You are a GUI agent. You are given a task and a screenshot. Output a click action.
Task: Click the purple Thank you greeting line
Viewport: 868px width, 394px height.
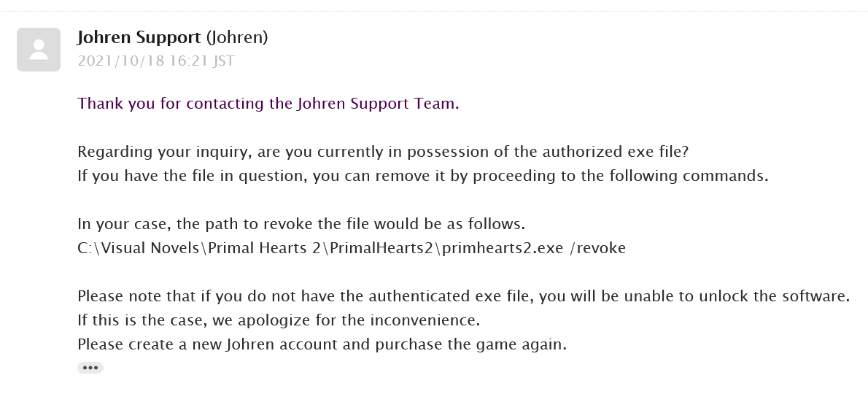268,104
